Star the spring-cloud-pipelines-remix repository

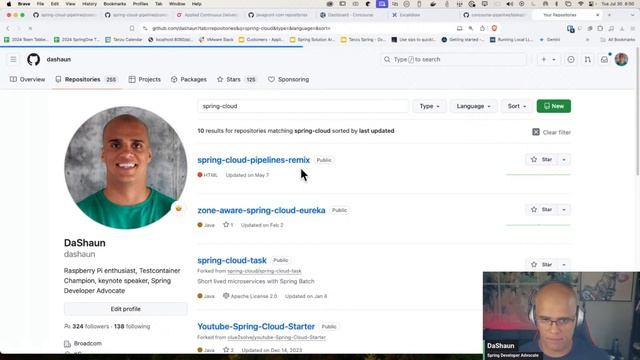[x=542, y=160]
